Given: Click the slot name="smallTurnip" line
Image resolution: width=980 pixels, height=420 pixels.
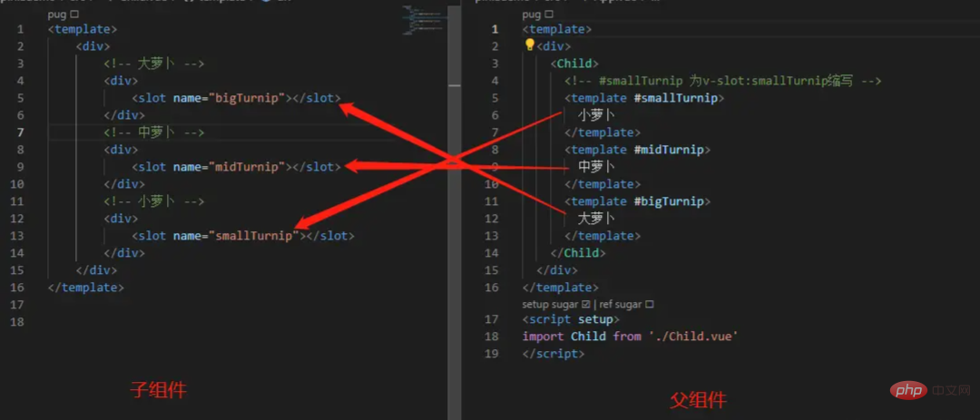Looking at the screenshot, I should [x=243, y=236].
